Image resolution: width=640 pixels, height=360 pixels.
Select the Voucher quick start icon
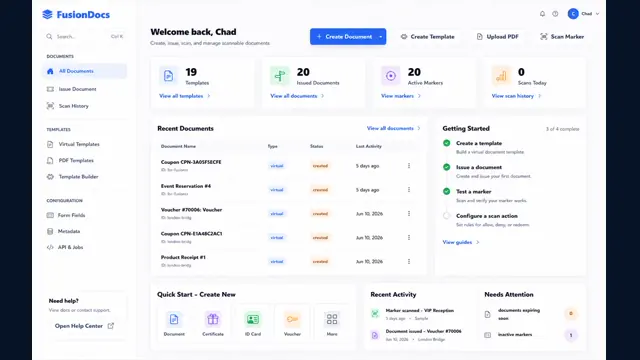click(x=292, y=319)
